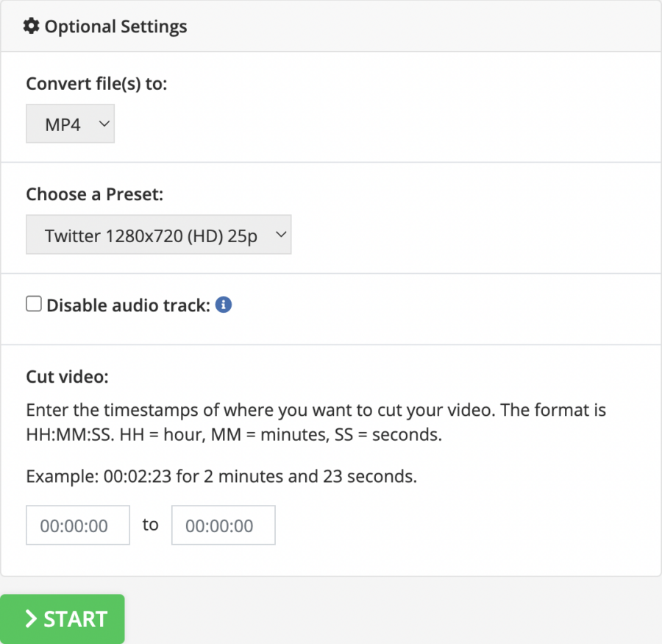Focus the cut video start time field
The height and width of the screenshot is (644, 662).
78,526
